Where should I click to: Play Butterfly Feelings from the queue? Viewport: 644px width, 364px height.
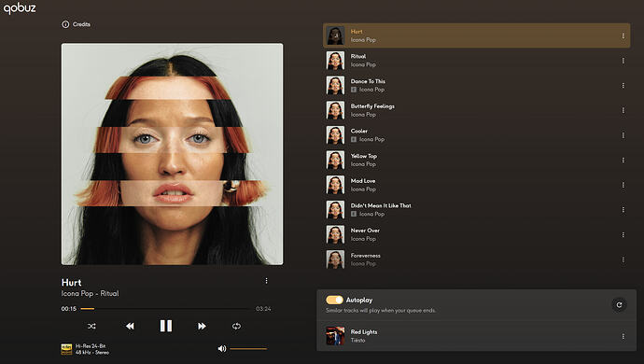tap(476, 110)
